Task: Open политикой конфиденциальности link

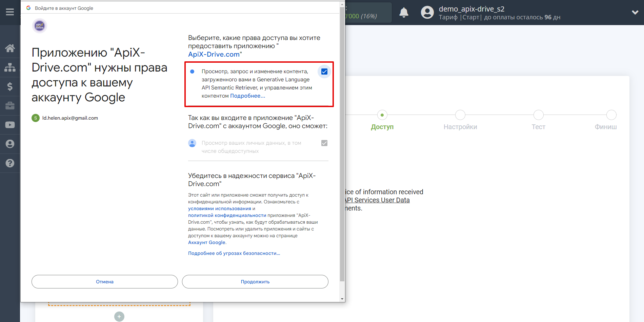Action: [227, 215]
